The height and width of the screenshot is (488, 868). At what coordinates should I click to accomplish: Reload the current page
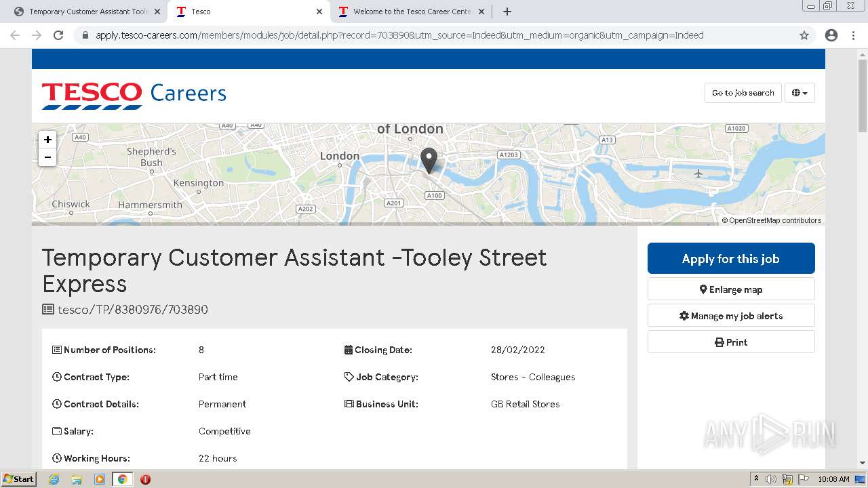tap(58, 35)
